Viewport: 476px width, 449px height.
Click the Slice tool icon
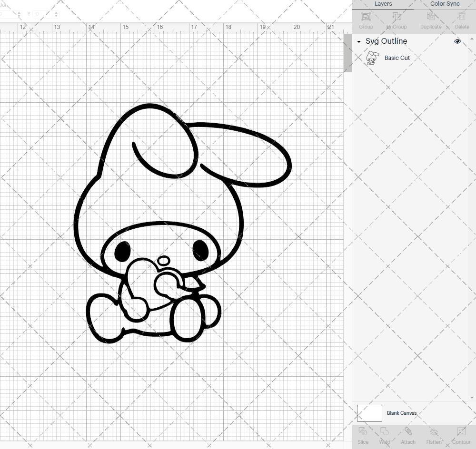pos(363,431)
